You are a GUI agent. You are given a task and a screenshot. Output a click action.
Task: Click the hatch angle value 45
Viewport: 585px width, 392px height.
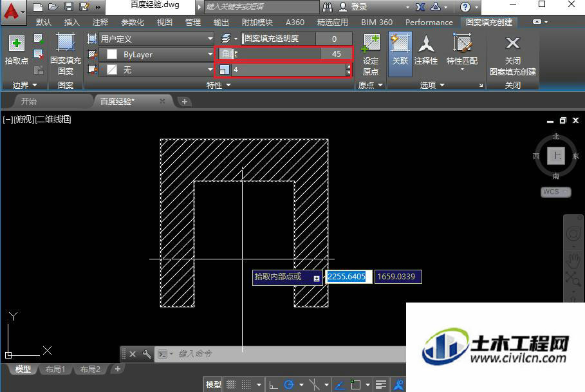click(x=336, y=54)
